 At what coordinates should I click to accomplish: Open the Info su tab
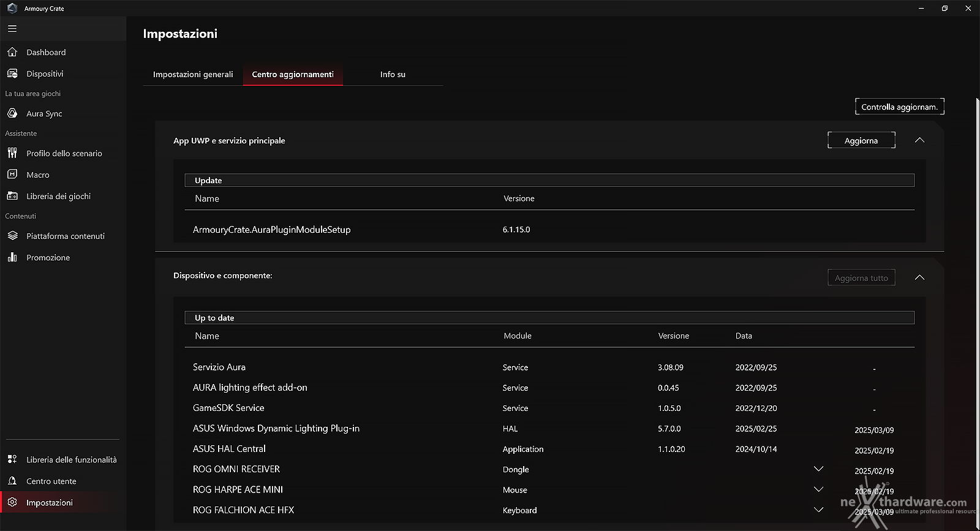(x=393, y=74)
